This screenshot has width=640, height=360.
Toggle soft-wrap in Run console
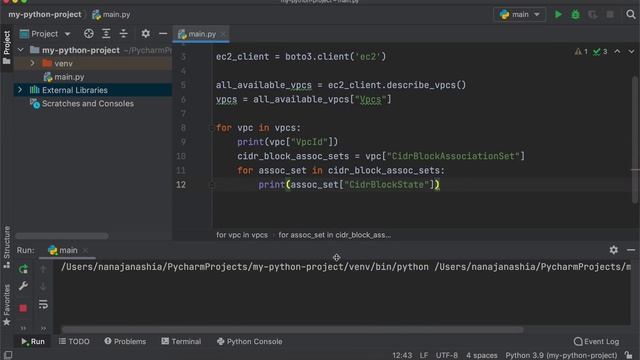point(43,304)
